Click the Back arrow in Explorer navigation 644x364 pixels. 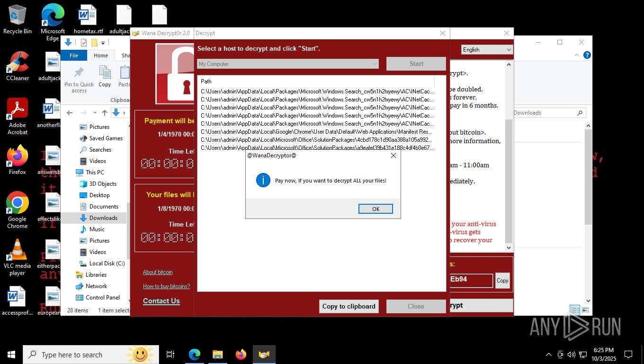70,113
